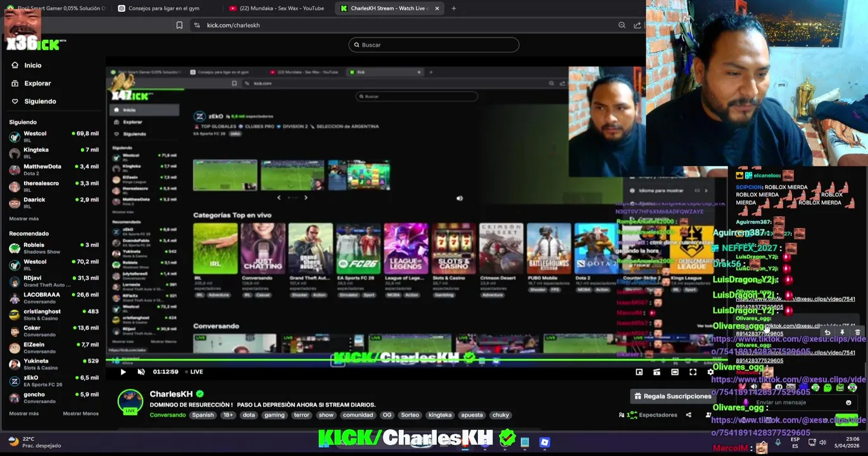Open CharlesKH channel avatar
The height and width of the screenshot is (456, 868).
[x=130, y=402]
